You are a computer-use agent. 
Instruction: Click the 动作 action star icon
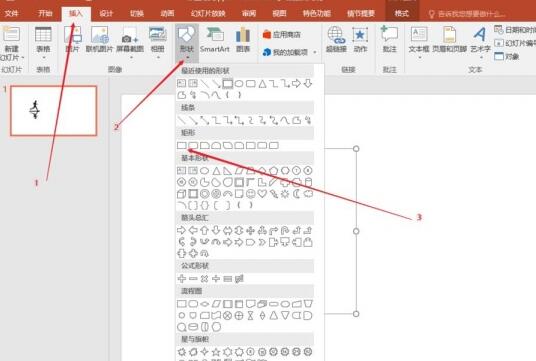click(360, 39)
